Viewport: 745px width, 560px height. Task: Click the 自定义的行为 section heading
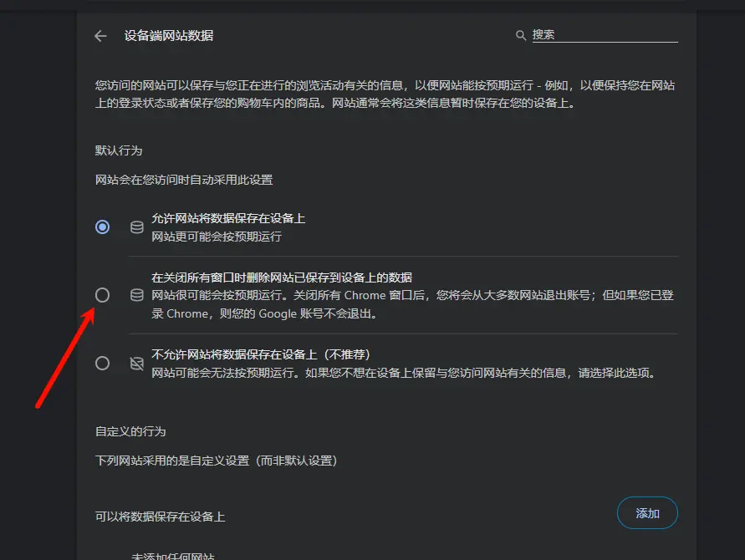pyautogui.click(x=130, y=431)
